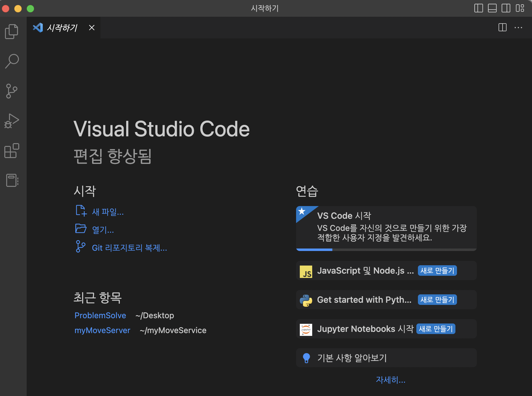Open the Source Control view
Image resolution: width=532 pixels, height=396 pixels.
pyautogui.click(x=12, y=91)
